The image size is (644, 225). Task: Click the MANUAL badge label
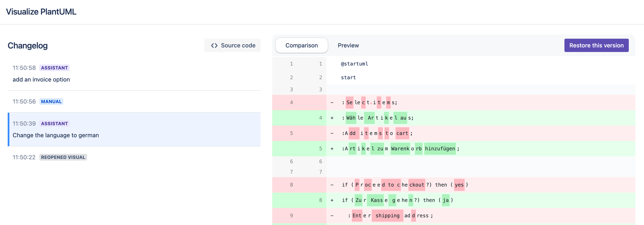pos(51,102)
